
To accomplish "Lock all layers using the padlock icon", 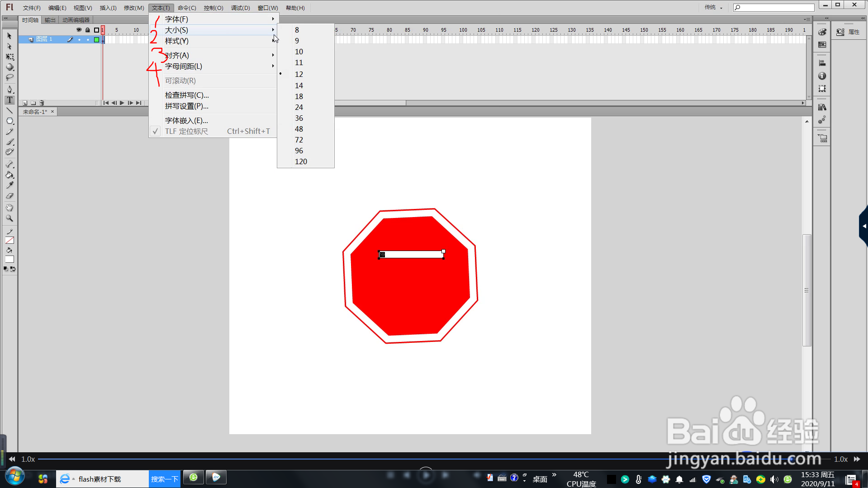I will (88, 30).
